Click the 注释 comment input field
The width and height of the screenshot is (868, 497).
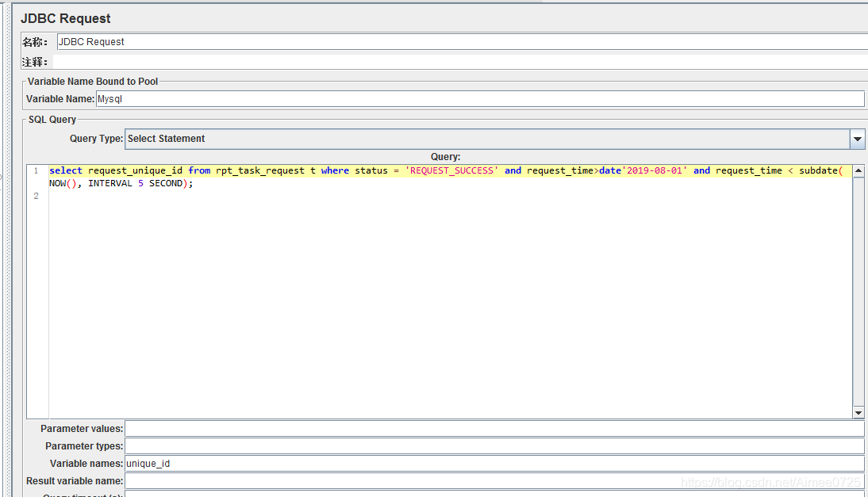pyautogui.click(x=460, y=62)
